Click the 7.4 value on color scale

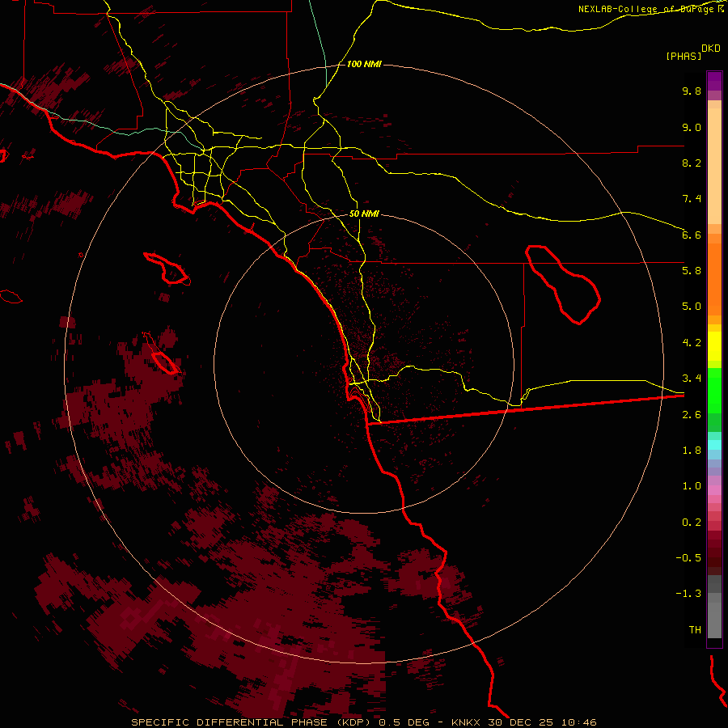(692, 199)
